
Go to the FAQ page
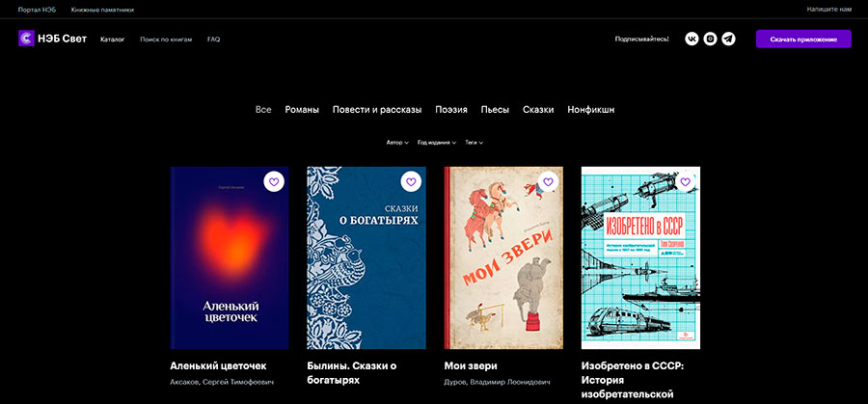(214, 40)
